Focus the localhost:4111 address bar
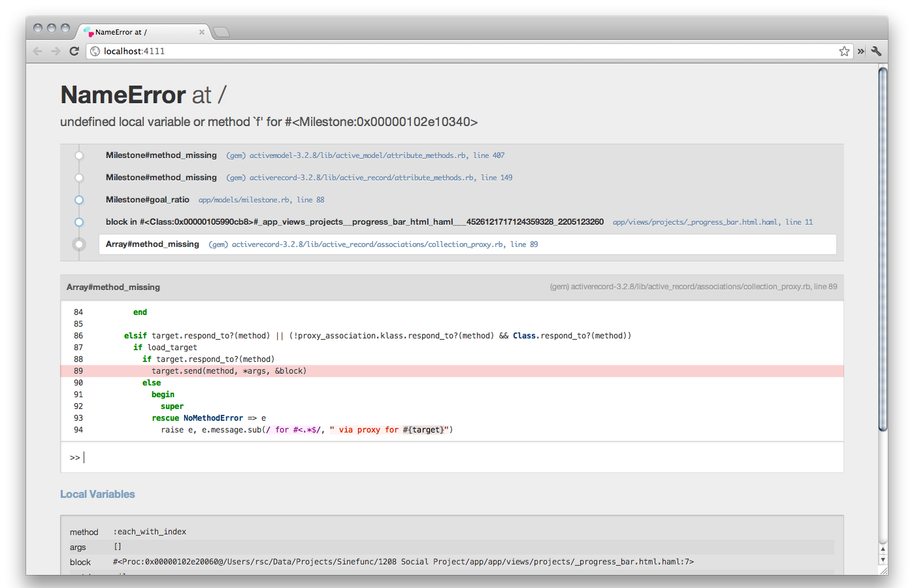Image resolution: width=914 pixels, height=588 pixels. coord(469,51)
